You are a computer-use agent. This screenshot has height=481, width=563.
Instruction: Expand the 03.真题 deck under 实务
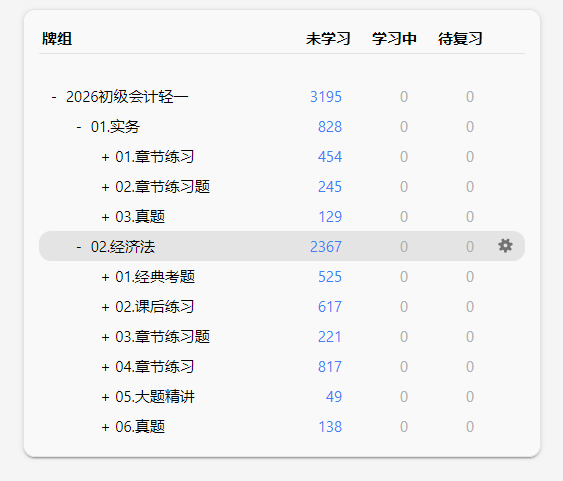[x=105, y=217]
